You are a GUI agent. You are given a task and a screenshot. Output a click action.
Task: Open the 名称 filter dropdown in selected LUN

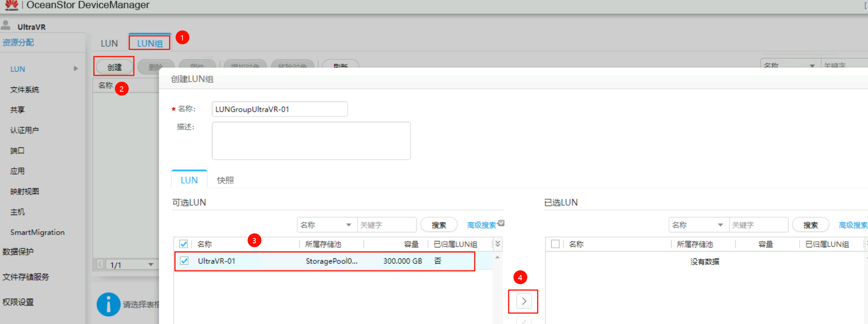tap(698, 225)
